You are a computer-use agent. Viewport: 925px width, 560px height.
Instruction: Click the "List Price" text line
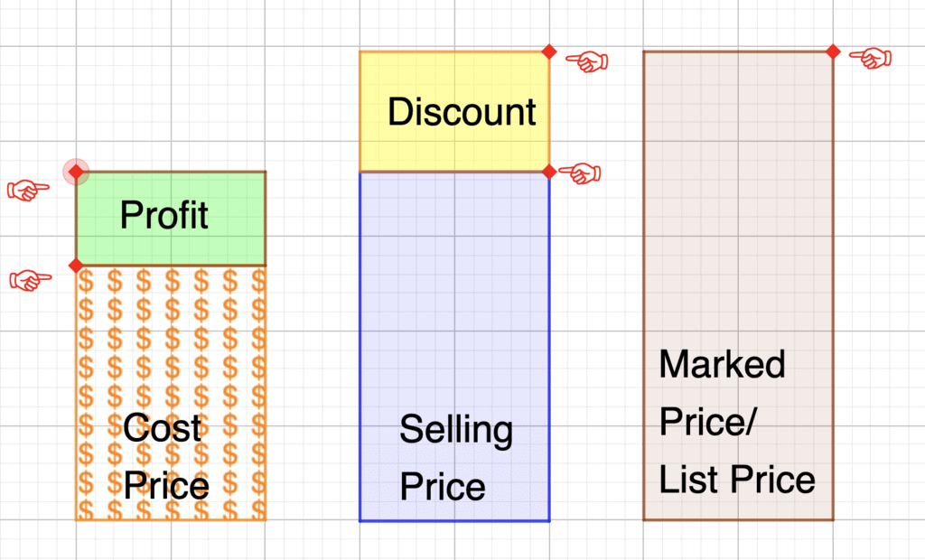point(737,480)
